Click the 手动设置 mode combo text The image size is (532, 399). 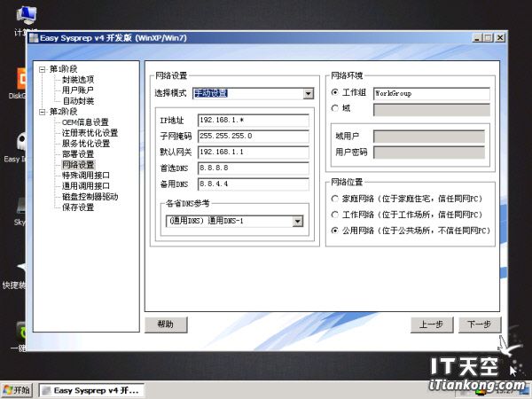(211, 93)
